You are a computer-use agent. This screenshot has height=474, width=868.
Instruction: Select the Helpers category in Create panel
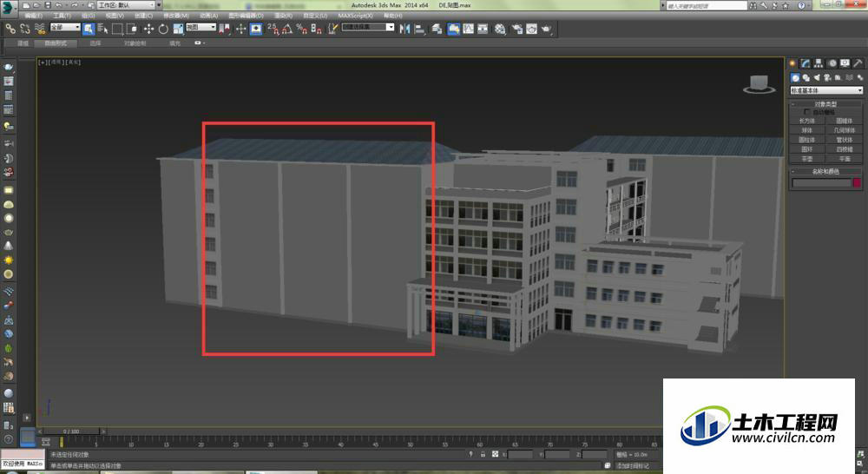click(x=838, y=77)
